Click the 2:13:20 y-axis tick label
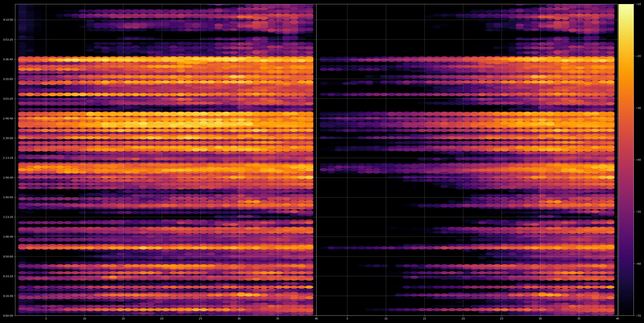This screenshot has height=323, width=644. click(8, 158)
